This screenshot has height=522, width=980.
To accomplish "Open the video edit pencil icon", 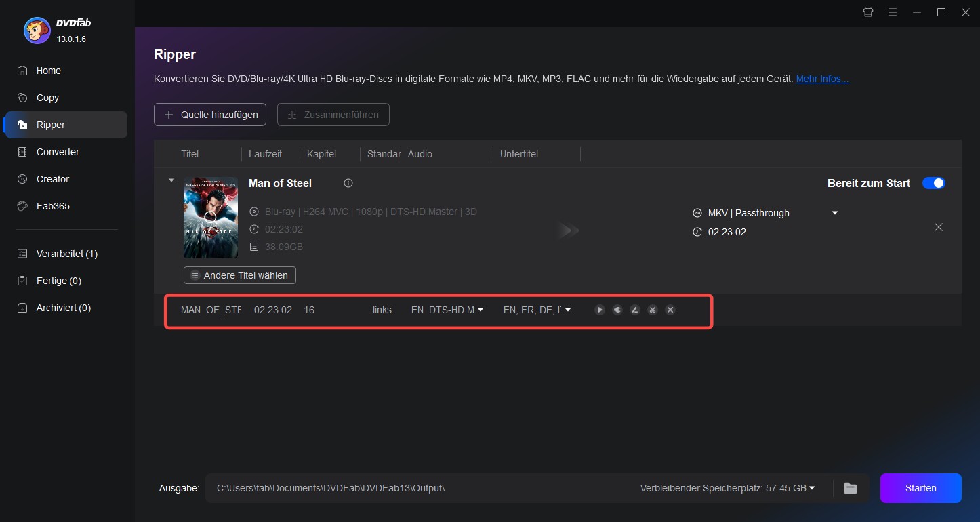I will point(635,310).
